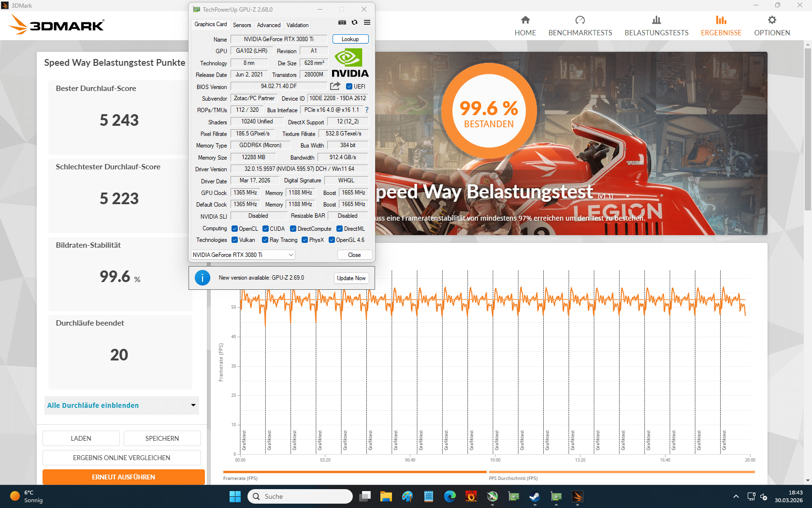Toggle the UEFI checkbox
The image size is (812, 508).
pos(349,87)
